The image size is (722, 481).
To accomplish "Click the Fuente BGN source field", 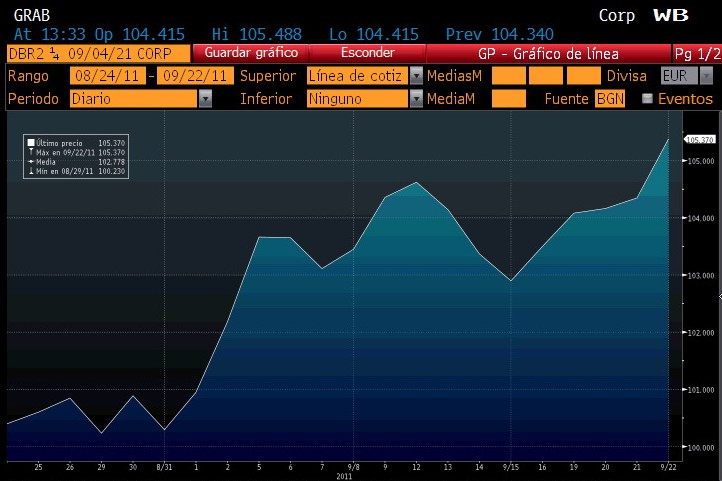I will (609, 98).
